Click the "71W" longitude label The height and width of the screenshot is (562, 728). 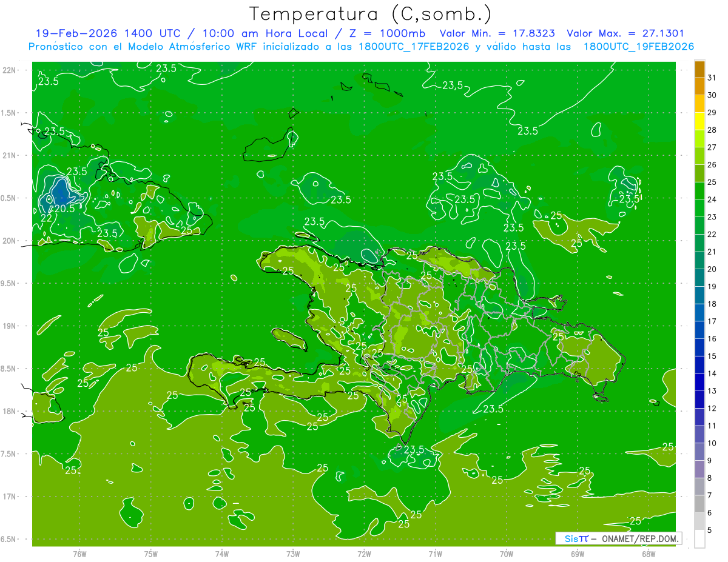point(435,554)
